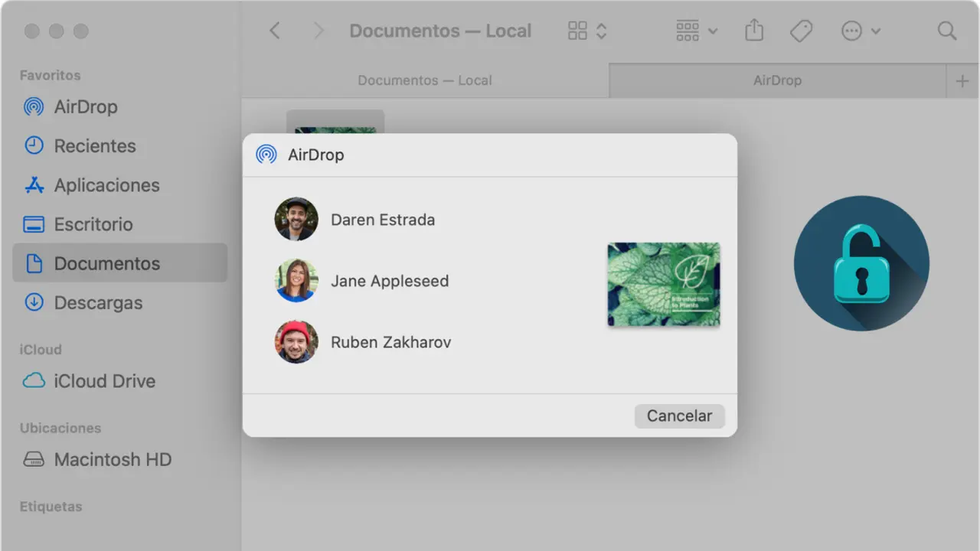Click the back arrow in the toolbar
980x551 pixels.
(275, 31)
